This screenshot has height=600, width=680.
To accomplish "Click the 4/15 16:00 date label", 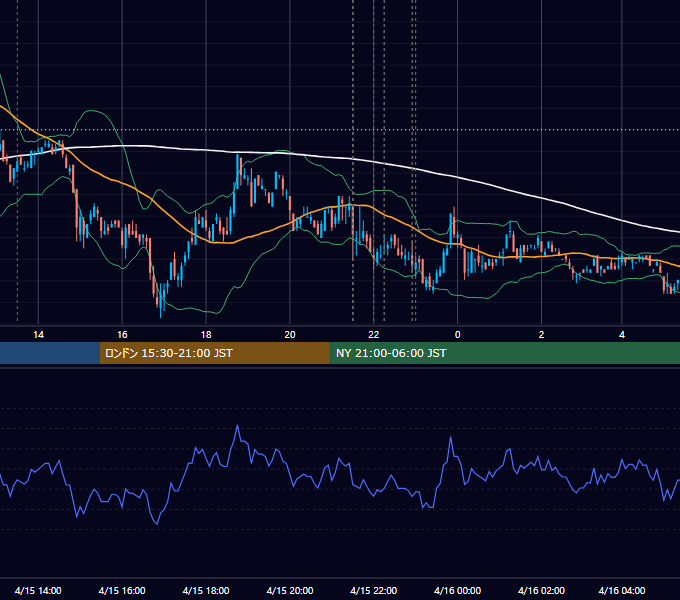I will 122,590.
